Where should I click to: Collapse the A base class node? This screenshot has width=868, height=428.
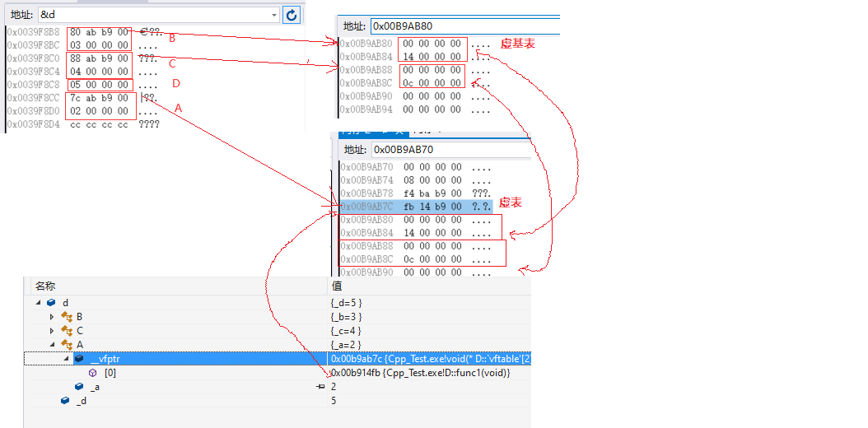pos(52,345)
